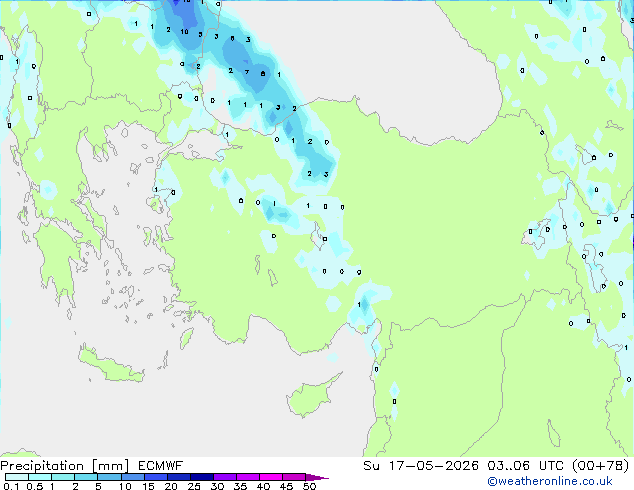Click the '30' legend scale label

(x=217, y=486)
